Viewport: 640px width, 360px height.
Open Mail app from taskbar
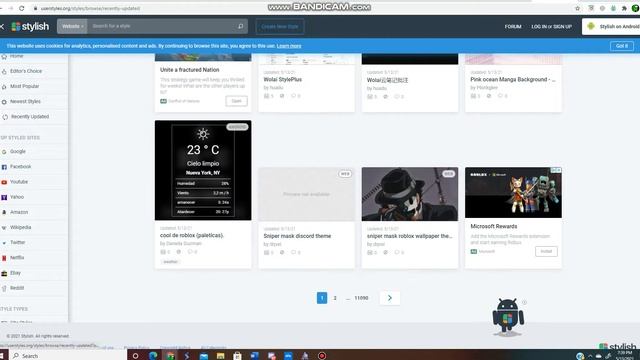[x=204, y=356]
